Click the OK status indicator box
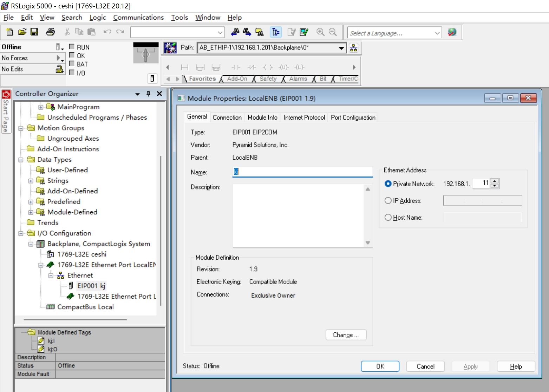Image resolution: width=549 pixels, height=392 pixels. (x=72, y=55)
